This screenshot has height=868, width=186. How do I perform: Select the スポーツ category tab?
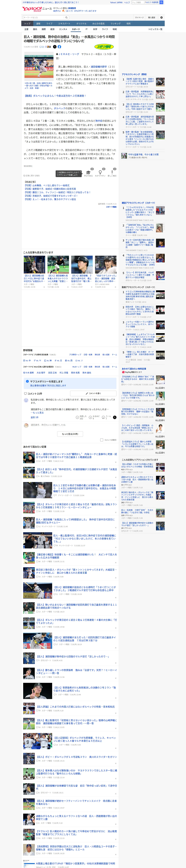[76, 29]
